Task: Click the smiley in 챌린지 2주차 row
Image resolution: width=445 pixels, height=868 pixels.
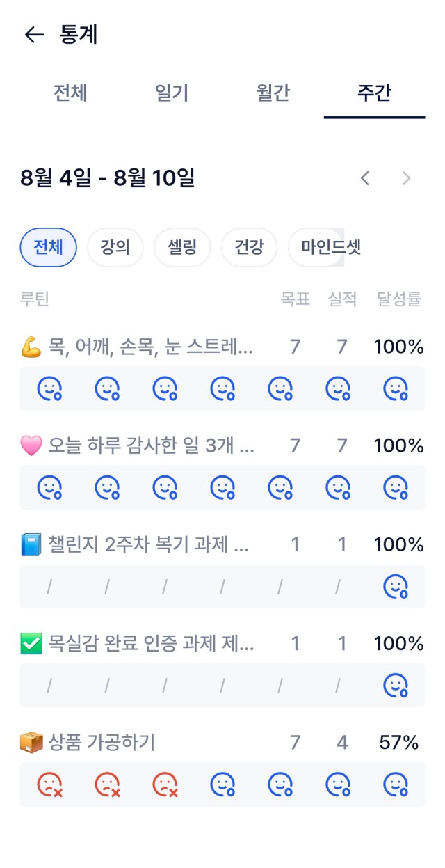Action: 396,587
